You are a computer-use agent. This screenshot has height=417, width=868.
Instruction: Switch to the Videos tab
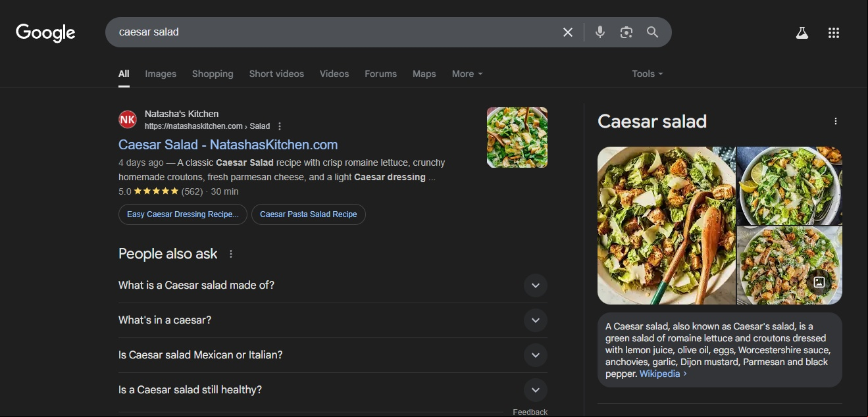(x=334, y=74)
